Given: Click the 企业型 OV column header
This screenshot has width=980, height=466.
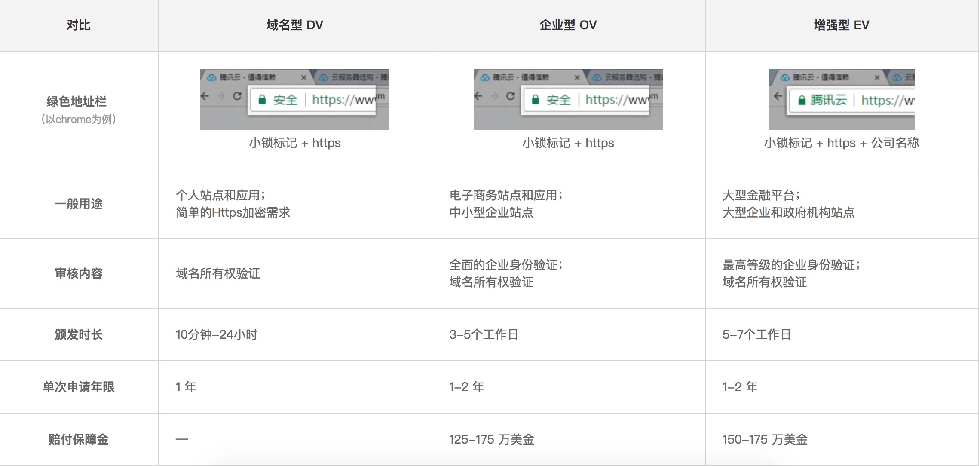Looking at the screenshot, I should [x=568, y=25].
